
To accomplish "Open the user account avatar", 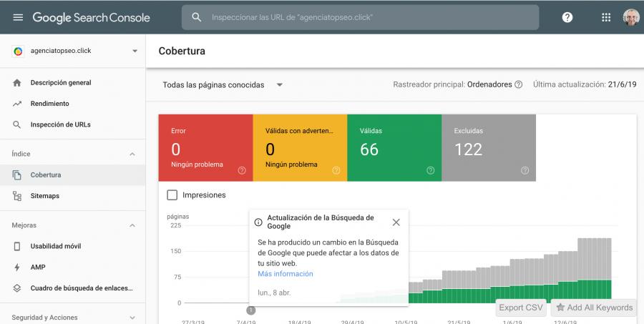I will (630, 17).
